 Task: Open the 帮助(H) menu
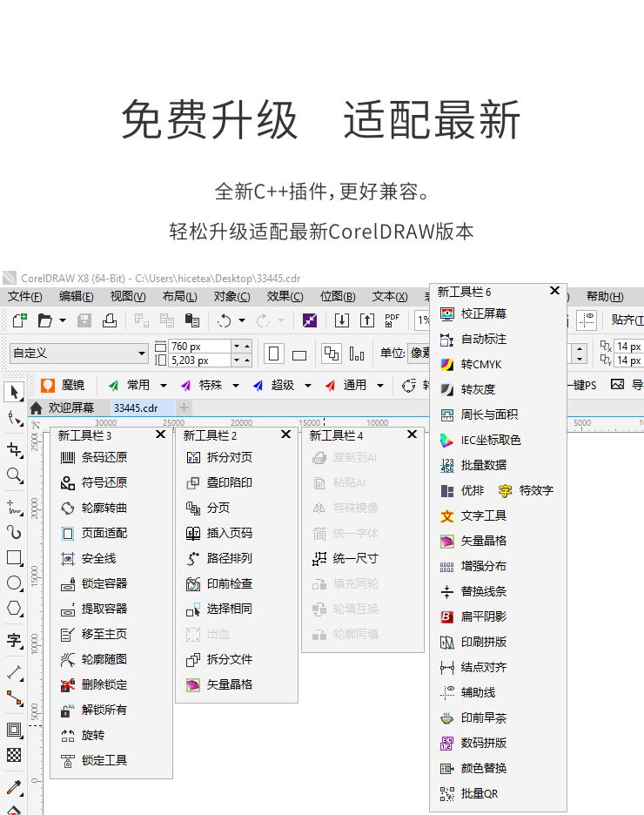605,296
